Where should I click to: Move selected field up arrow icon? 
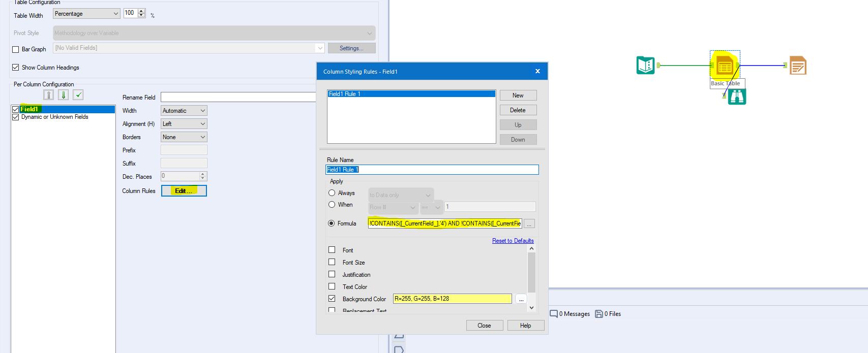[48, 95]
